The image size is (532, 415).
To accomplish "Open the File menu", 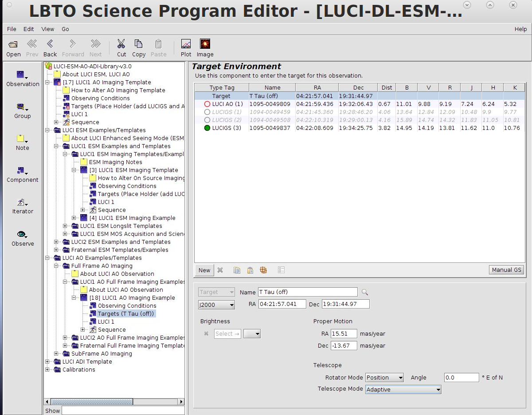I will 12,29.
